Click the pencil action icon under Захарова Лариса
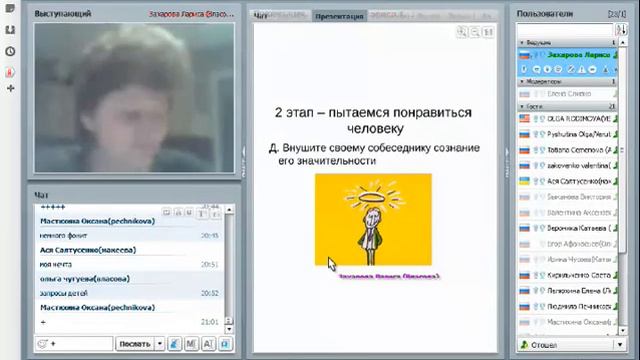Image resolution: width=640 pixels, height=360 pixels. [x=571, y=69]
